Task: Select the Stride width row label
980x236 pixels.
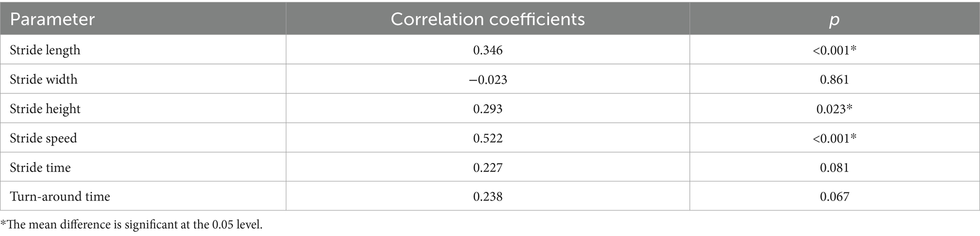Action: (44, 79)
